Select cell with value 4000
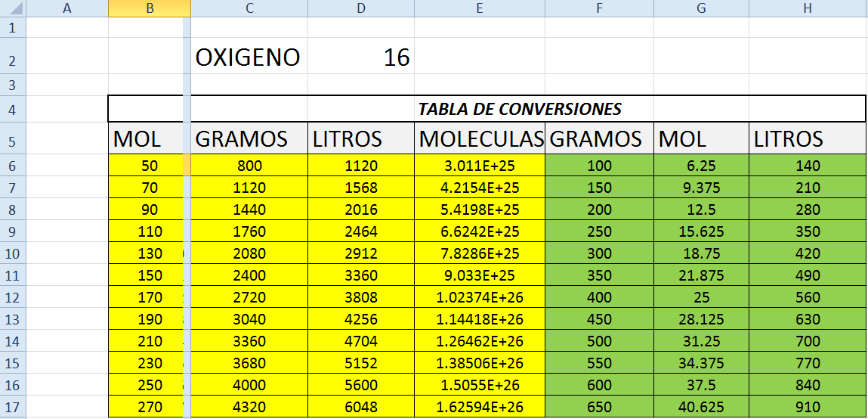Viewport: 868px width, 419px height. pos(249,385)
